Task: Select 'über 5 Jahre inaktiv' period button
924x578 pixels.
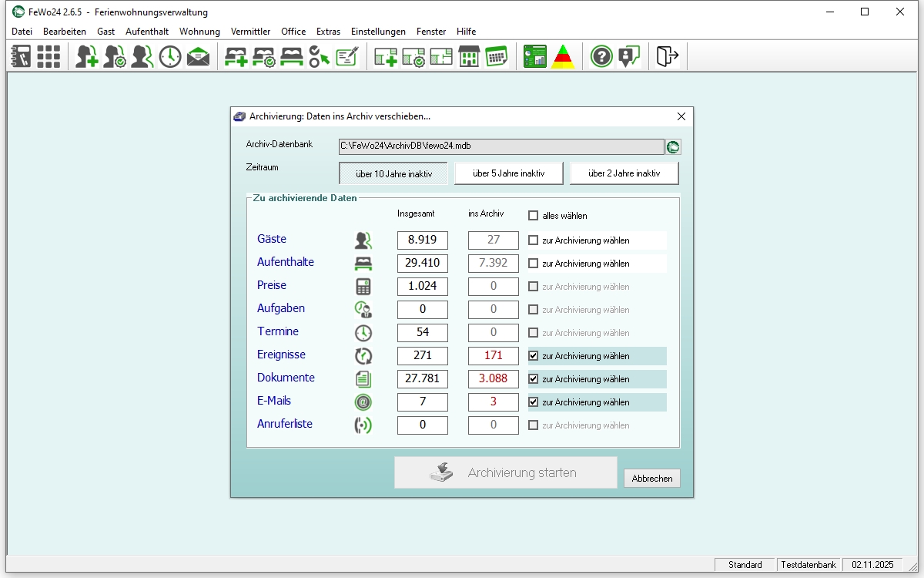Action: (508, 173)
